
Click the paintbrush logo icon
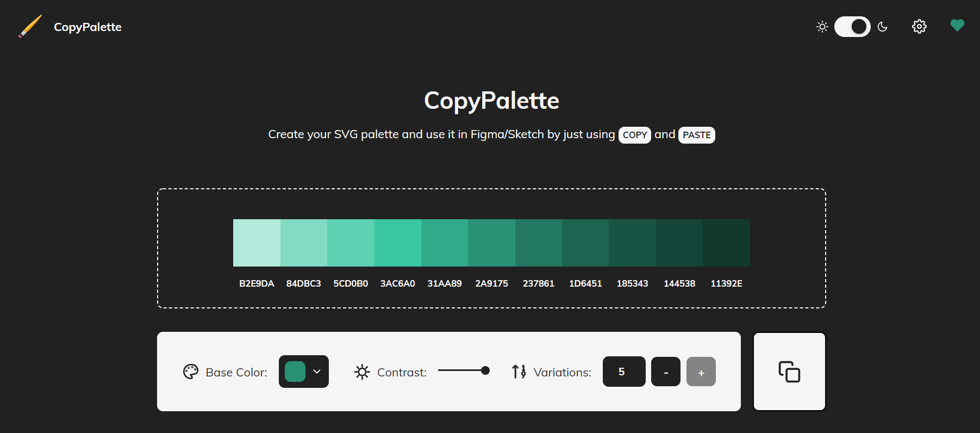coord(30,27)
